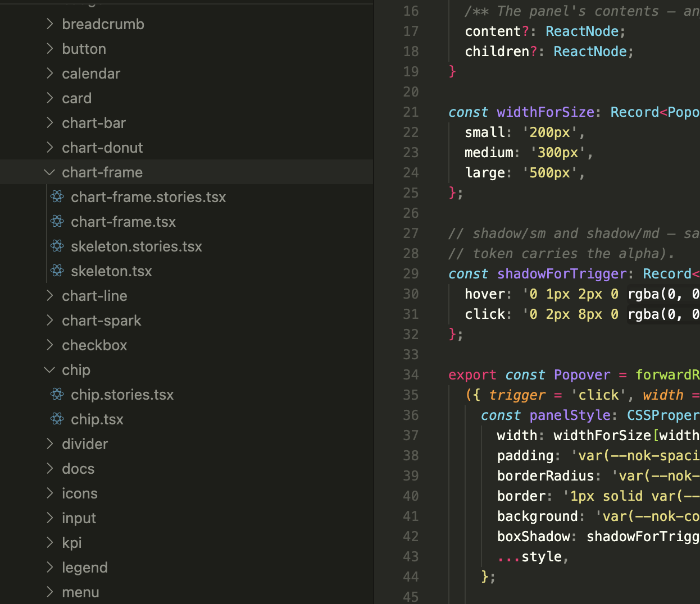
Task: Select the docs folder name
Action: (x=78, y=469)
